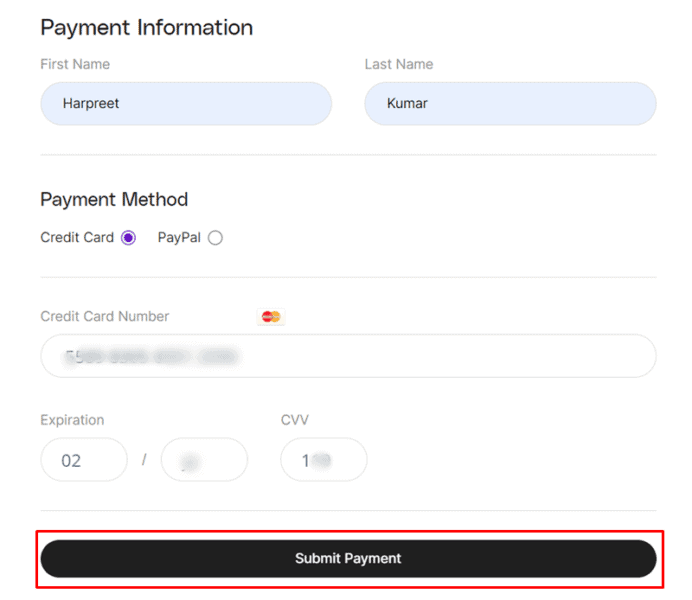The image size is (692, 600).
Task: Click the Credit Card Number label
Action: (x=105, y=316)
